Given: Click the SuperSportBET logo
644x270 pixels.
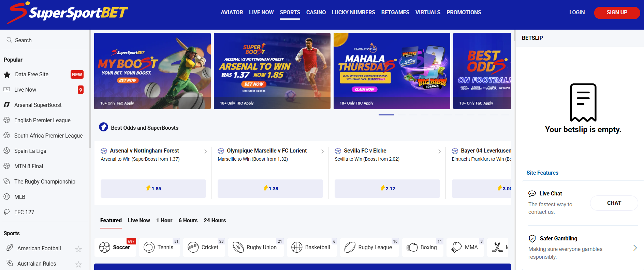Looking at the screenshot, I should [x=68, y=13].
